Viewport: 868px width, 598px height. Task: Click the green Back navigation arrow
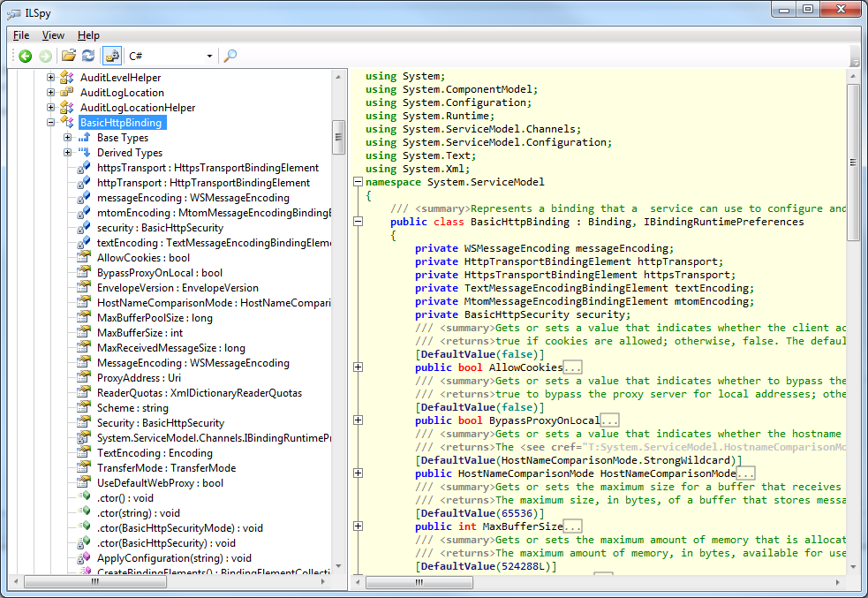[x=26, y=56]
